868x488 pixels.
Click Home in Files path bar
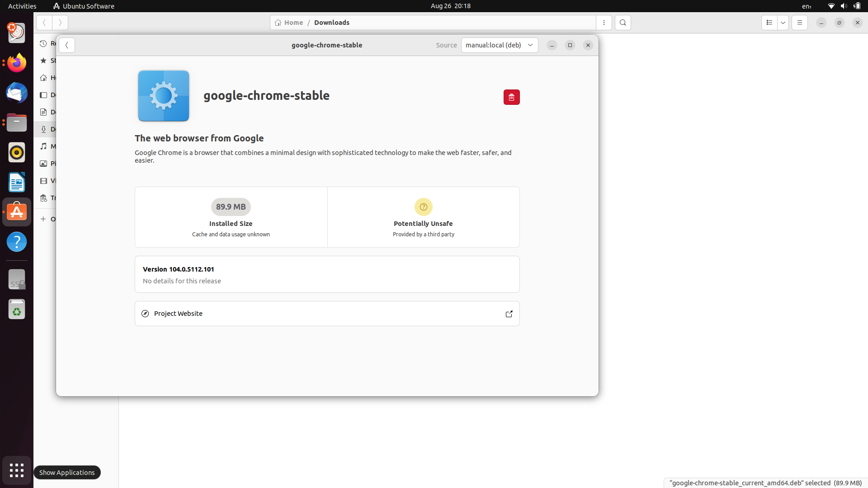(x=289, y=23)
